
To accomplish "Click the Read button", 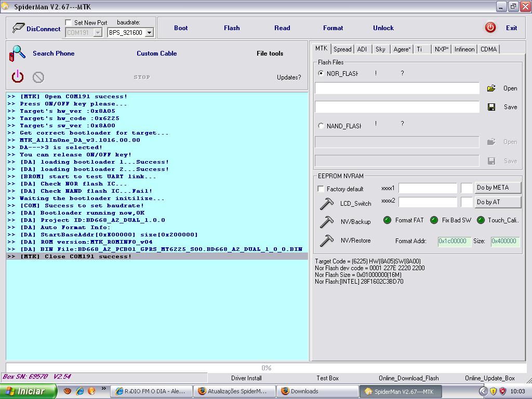I will click(x=282, y=28).
